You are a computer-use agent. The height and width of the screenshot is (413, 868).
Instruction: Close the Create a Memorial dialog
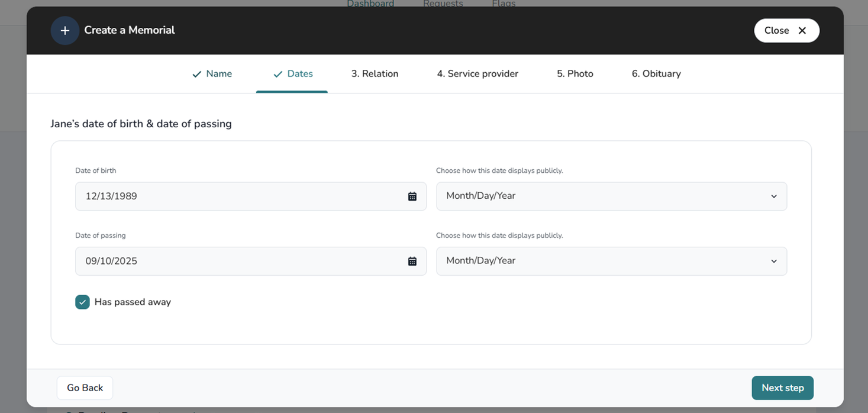786,31
